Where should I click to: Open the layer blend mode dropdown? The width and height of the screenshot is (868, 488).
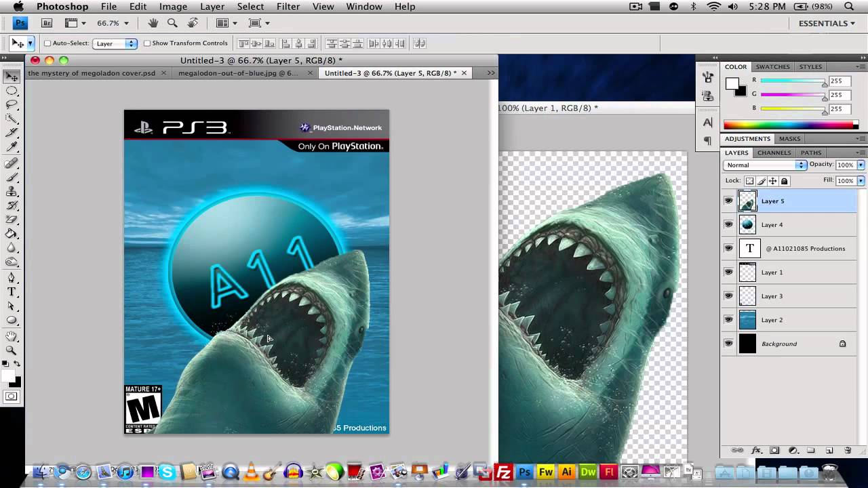764,165
